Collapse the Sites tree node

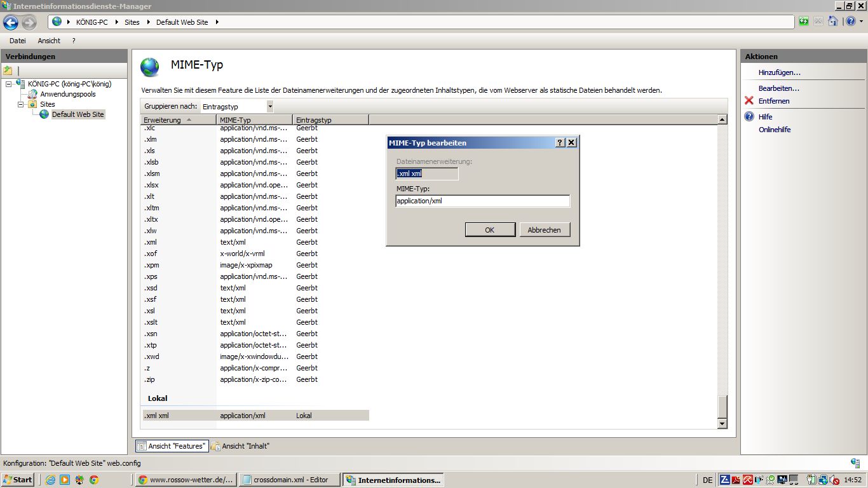(20, 104)
